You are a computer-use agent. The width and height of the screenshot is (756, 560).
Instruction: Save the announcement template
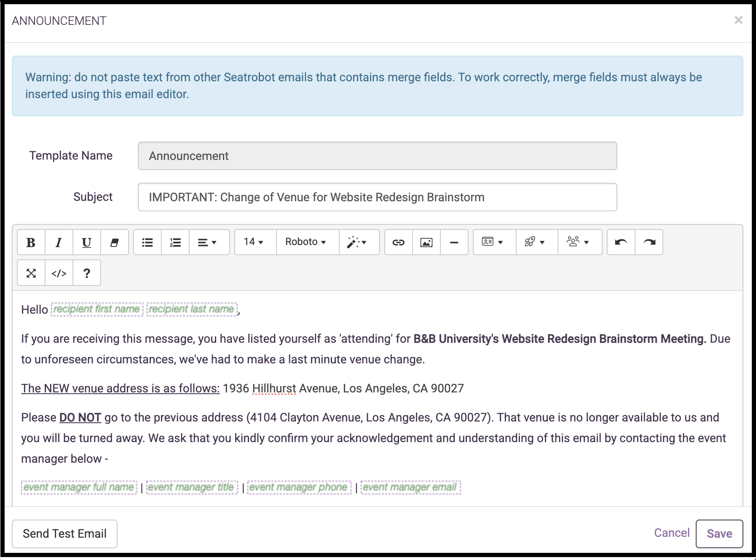pos(719,533)
